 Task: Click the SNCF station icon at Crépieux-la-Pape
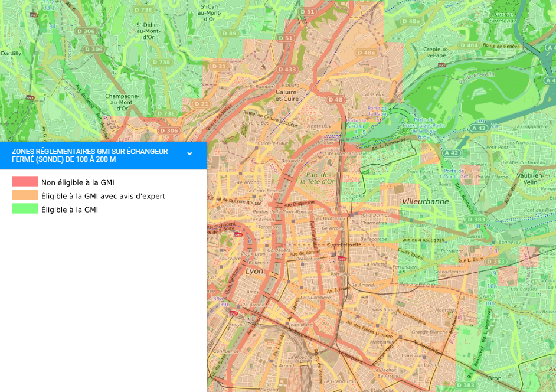coord(443,65)
